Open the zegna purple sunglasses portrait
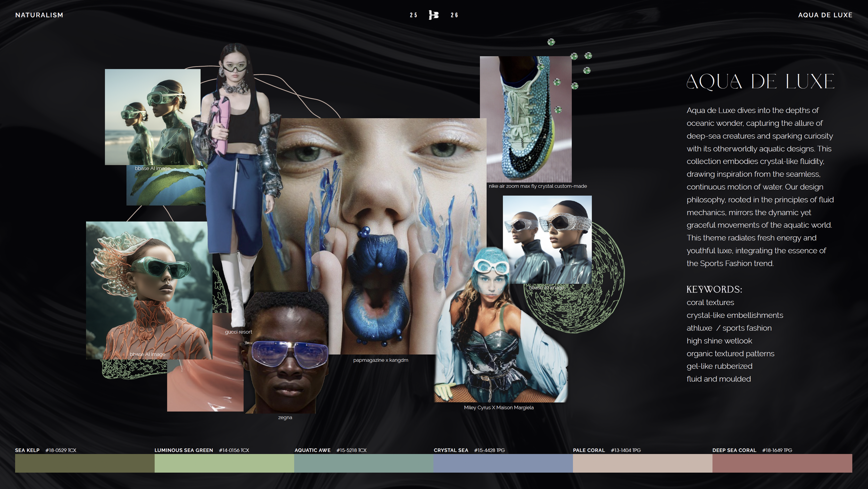 285,353
